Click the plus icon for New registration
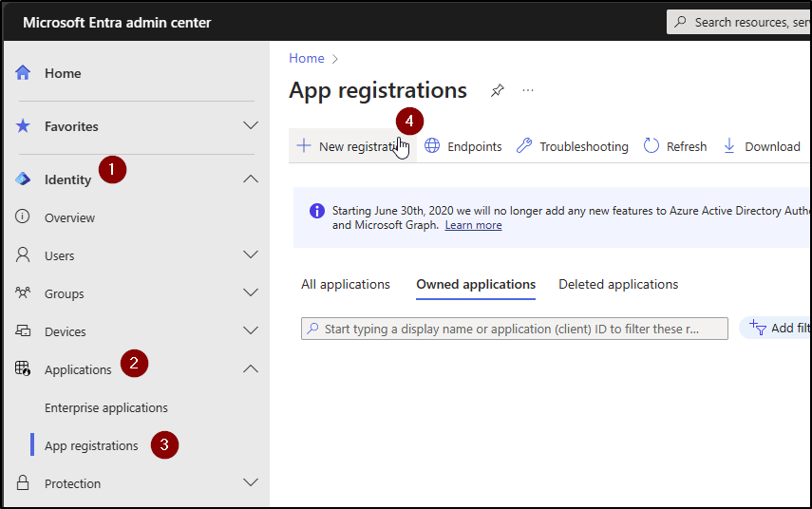812x509 pixels. point(304,146)
